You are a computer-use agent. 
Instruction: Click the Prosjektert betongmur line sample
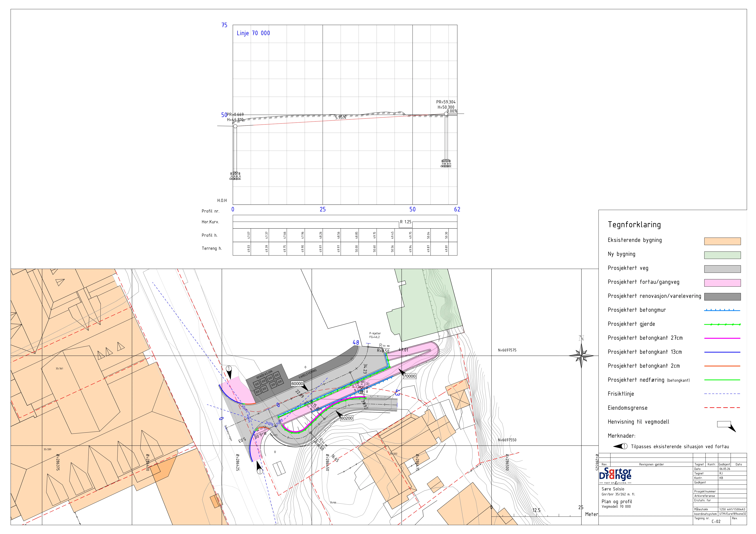pyautogui.click(x=722, y=310)
